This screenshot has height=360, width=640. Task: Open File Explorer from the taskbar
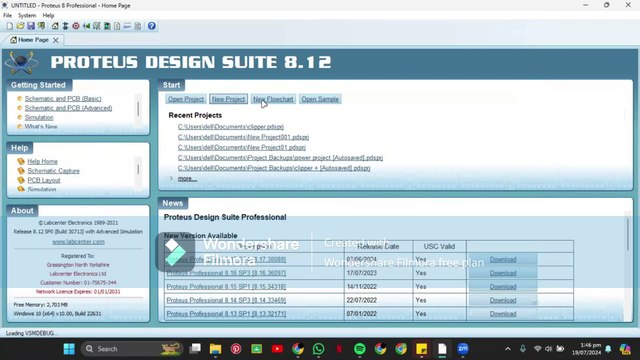(x=216, y=349)
